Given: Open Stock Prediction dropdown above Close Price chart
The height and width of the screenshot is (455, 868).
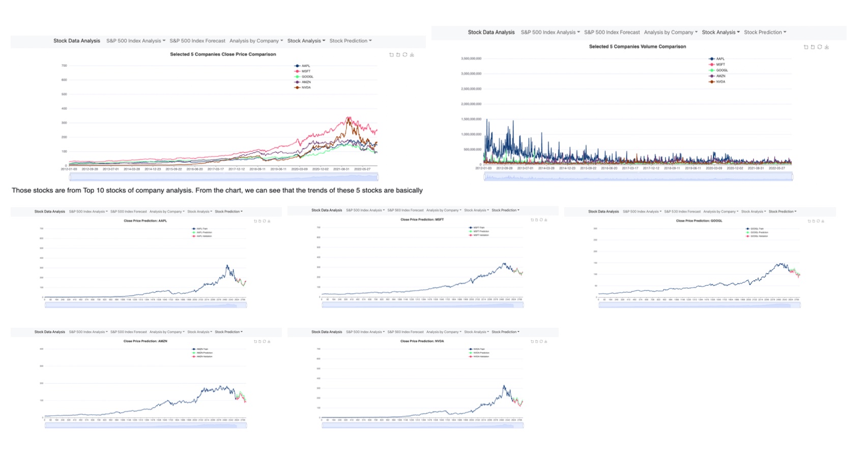Looking at the screenshot, I should 351,41.
